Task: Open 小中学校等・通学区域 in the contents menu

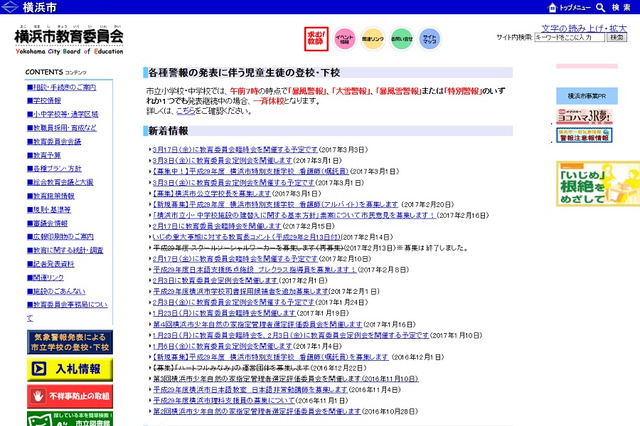Action: coord(62,114)
